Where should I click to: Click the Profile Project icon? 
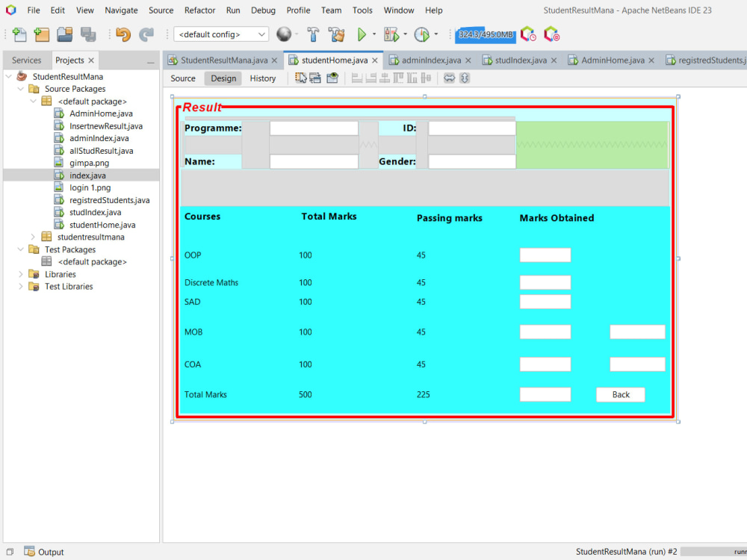(421, 34)
